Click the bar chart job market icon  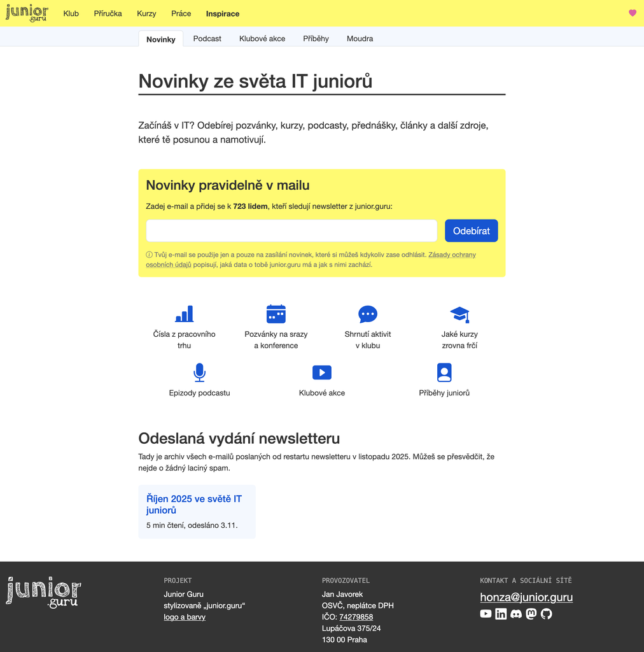pos(184,314)
